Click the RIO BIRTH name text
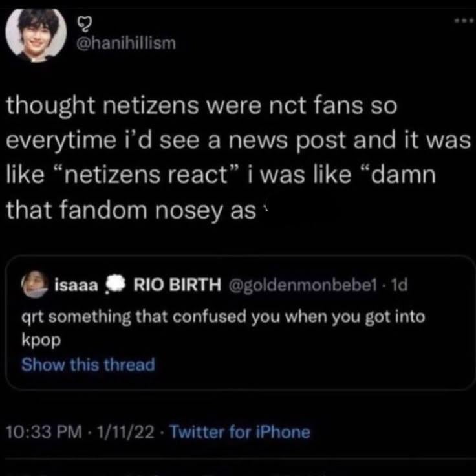 (x=176, y=285)
